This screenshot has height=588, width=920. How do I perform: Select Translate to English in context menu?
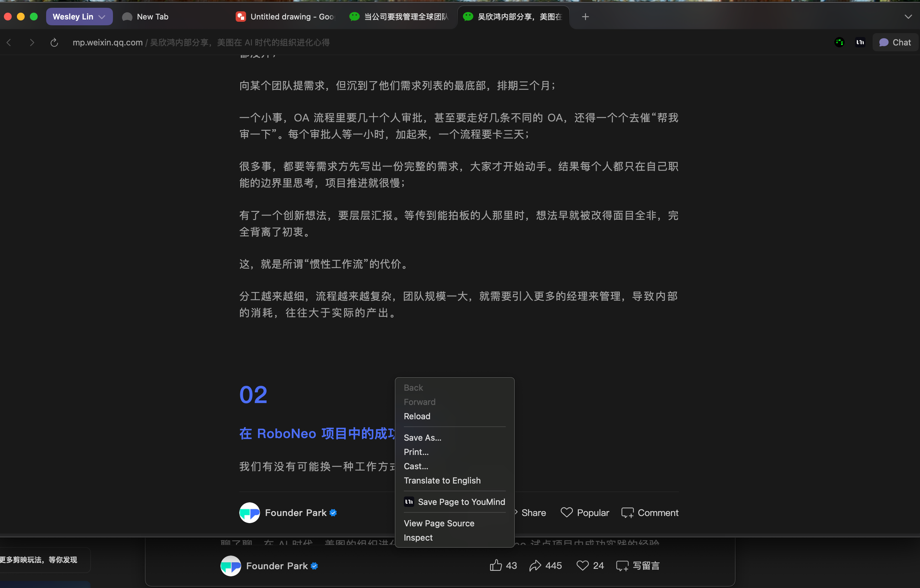pos(442,480)
